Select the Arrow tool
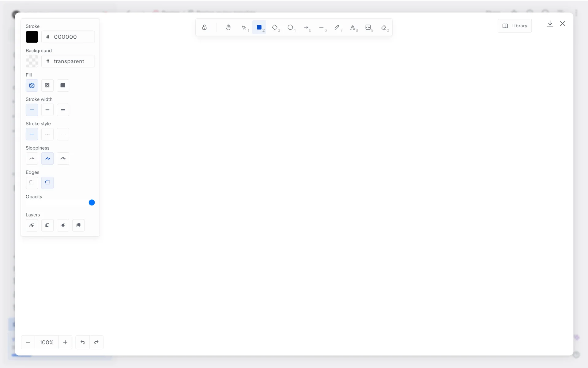 click(306, 28)
